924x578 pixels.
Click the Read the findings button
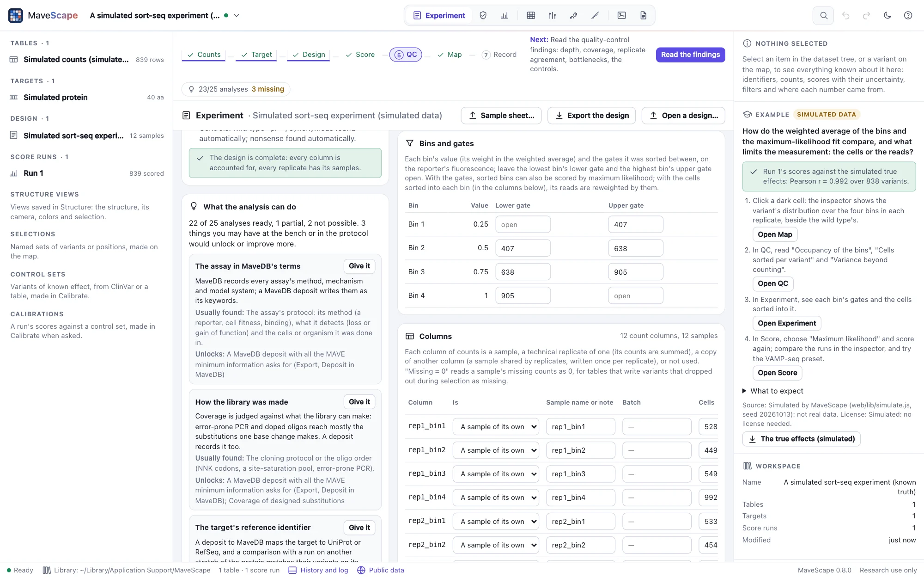(690, 55)
